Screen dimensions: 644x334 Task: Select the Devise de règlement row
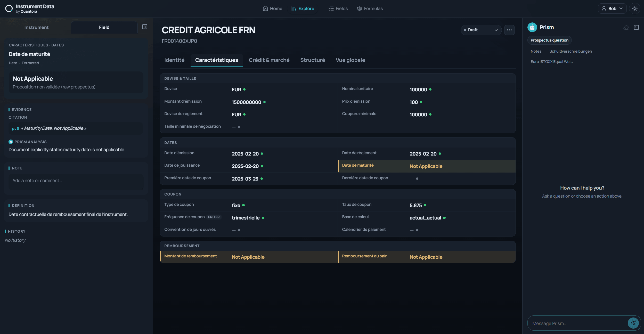249,115
